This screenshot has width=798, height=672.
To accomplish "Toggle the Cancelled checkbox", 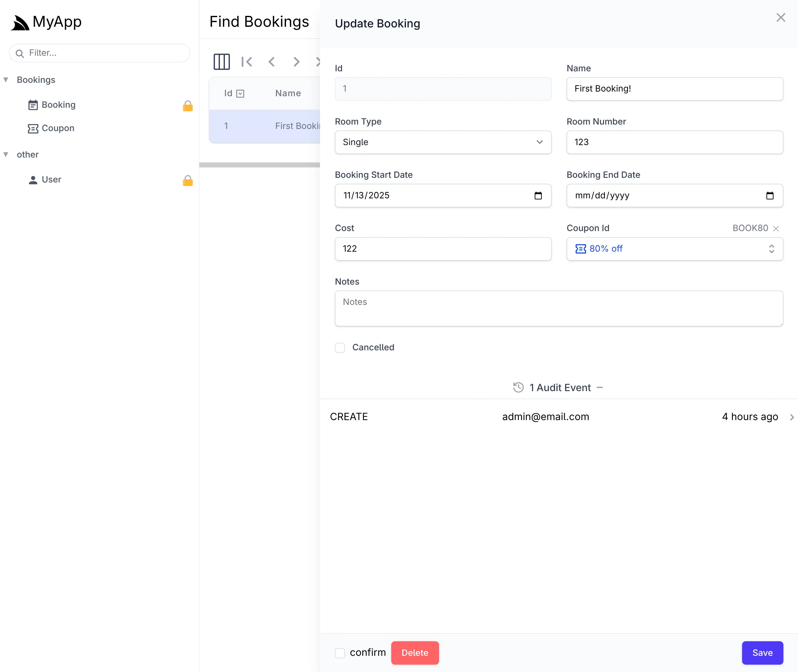I will pyautogui.click(x=340, y=348).
